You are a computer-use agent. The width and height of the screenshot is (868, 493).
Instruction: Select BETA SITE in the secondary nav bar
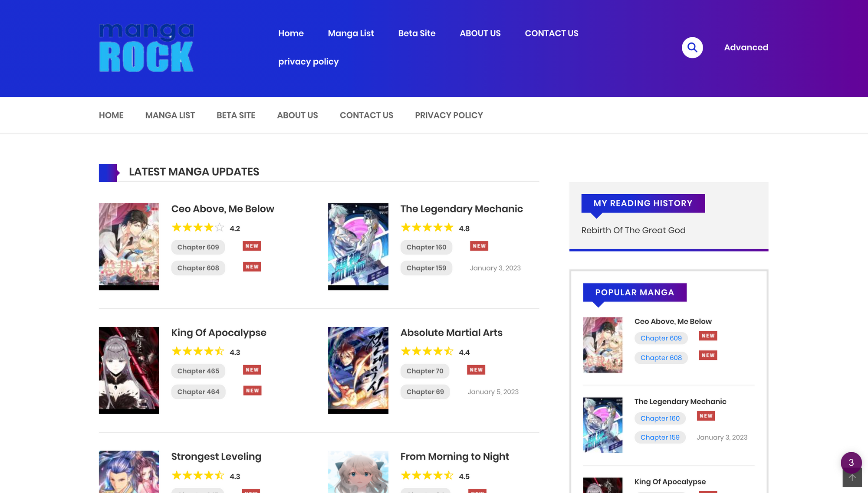pyautogui.click(x=236, y=115)
